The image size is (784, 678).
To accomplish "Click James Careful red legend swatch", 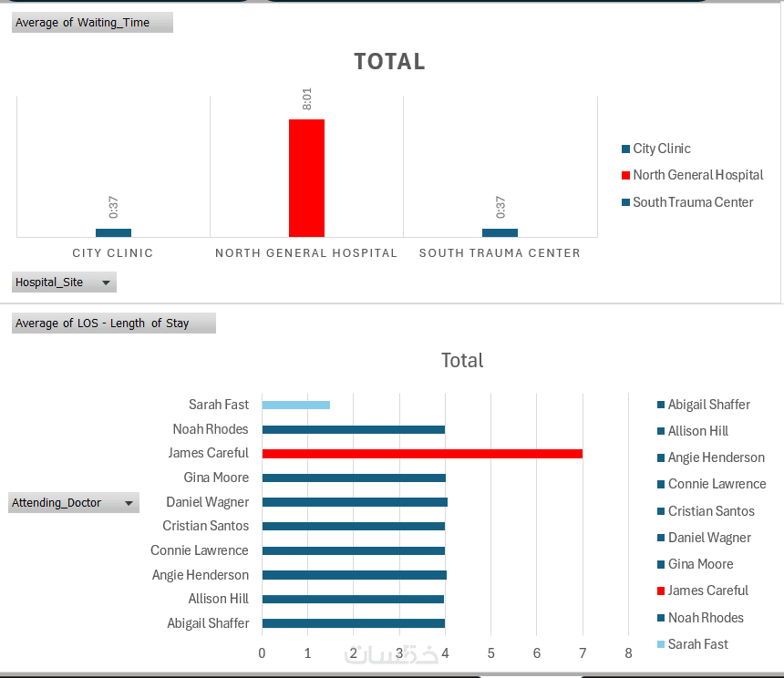I will (x=661, y=591).
